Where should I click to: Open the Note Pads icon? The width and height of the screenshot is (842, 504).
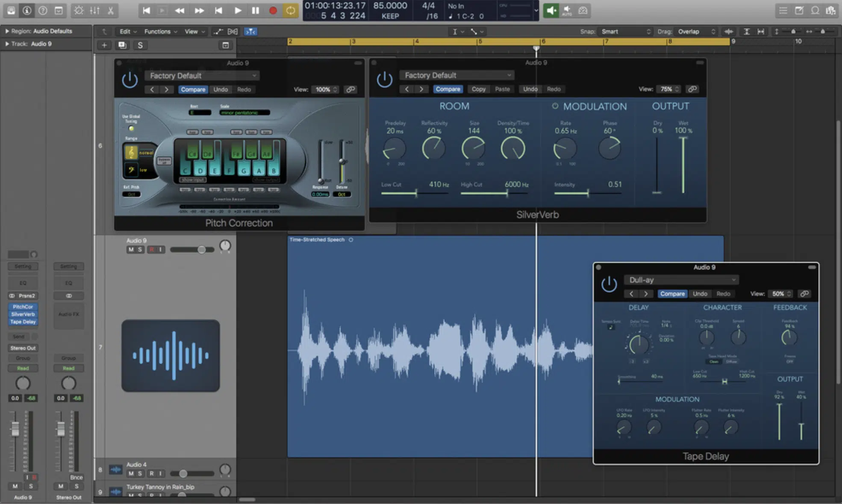(x=799, y=10)
